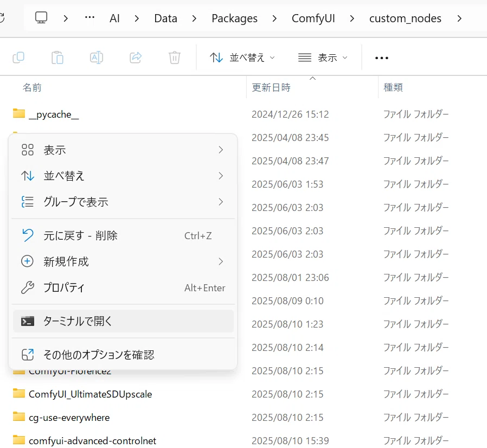
Task: Click the date 2025/04/08 23:47
Action: [x=290, y=161]
